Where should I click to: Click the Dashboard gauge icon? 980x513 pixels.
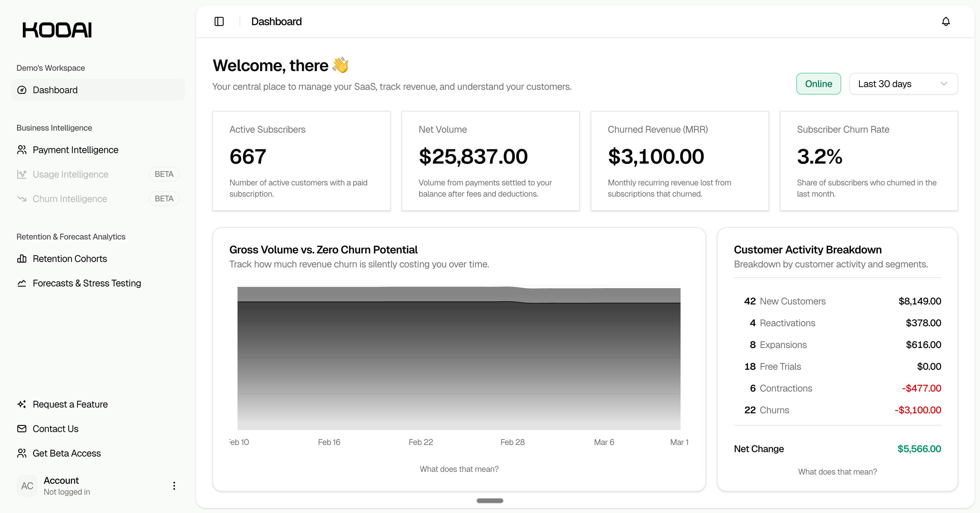click(22, 90)
